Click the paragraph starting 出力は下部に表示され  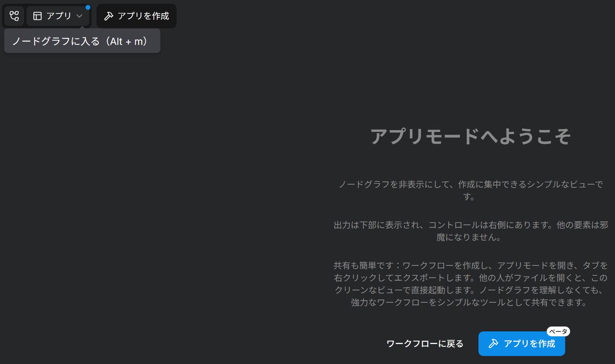(x=470, y=231)
